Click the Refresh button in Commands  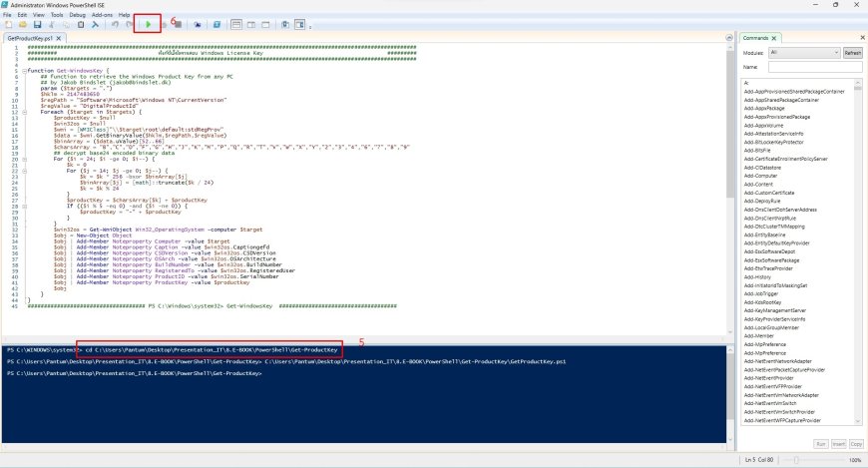pos(852,53)
